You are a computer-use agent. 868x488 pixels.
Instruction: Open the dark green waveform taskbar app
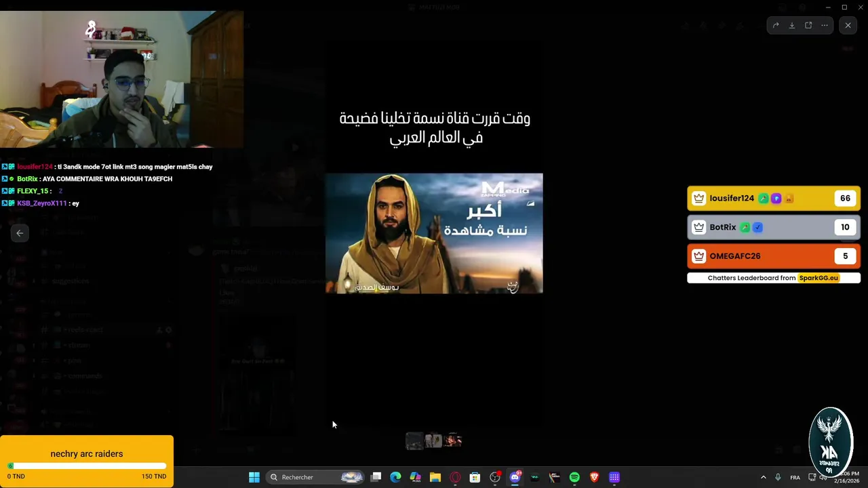[x=535, y=477]
